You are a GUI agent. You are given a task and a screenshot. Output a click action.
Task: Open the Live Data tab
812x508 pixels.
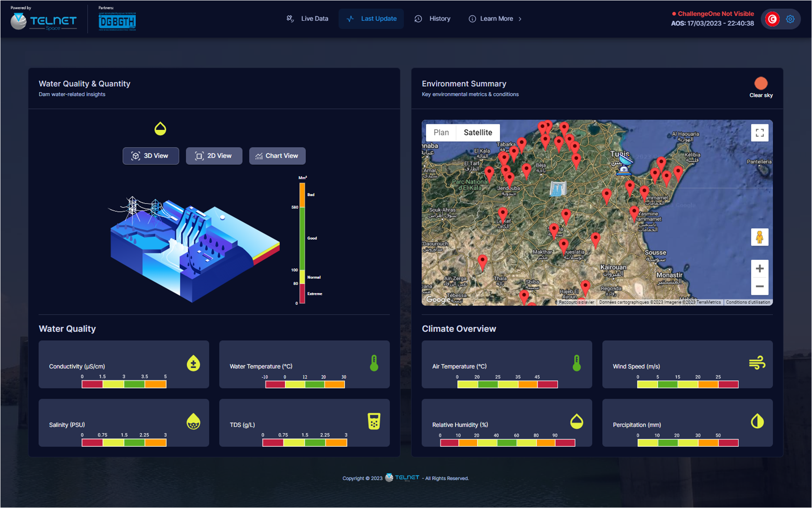[308, 19]
